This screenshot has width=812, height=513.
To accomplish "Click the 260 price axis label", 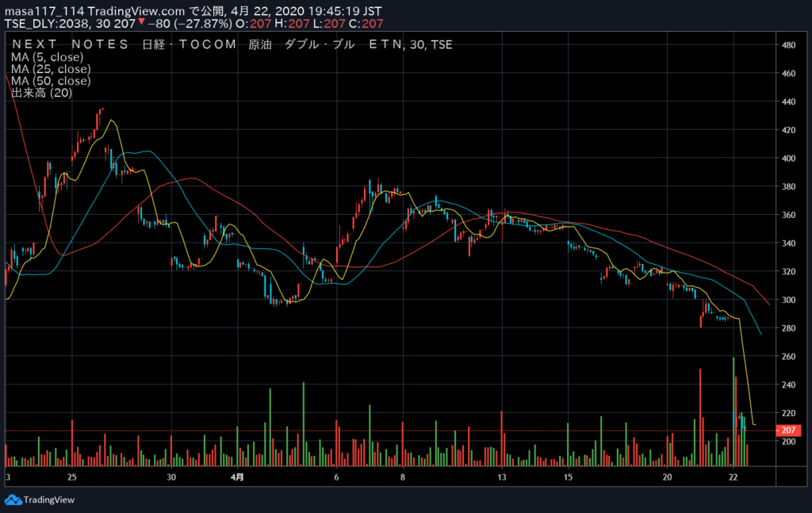I will tap(788, 357).
